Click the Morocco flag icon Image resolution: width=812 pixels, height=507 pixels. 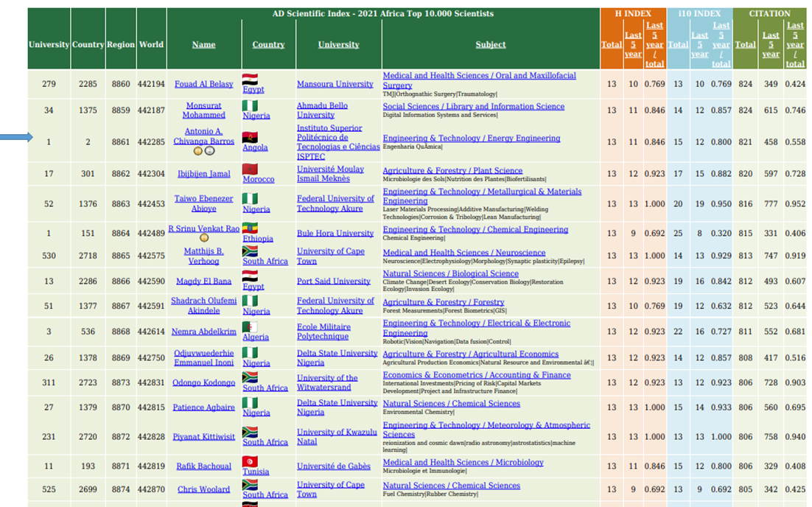250,169
